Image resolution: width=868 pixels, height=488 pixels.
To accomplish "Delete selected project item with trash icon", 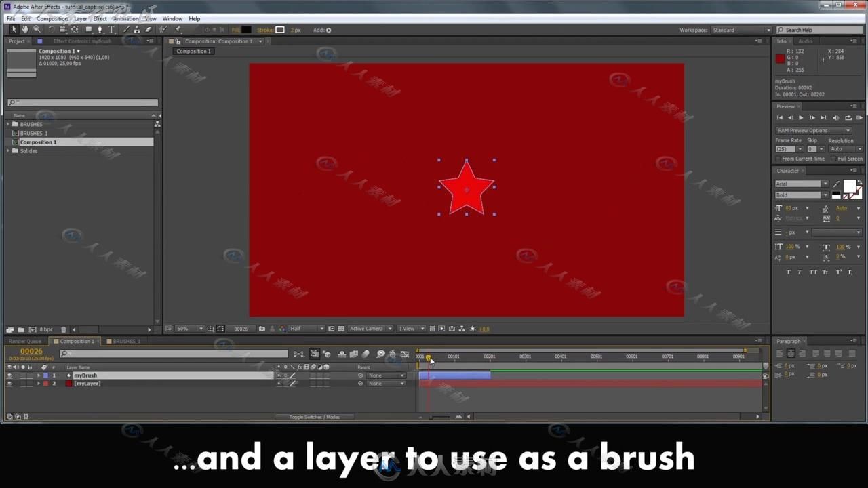I will click(x=64, y=329).
